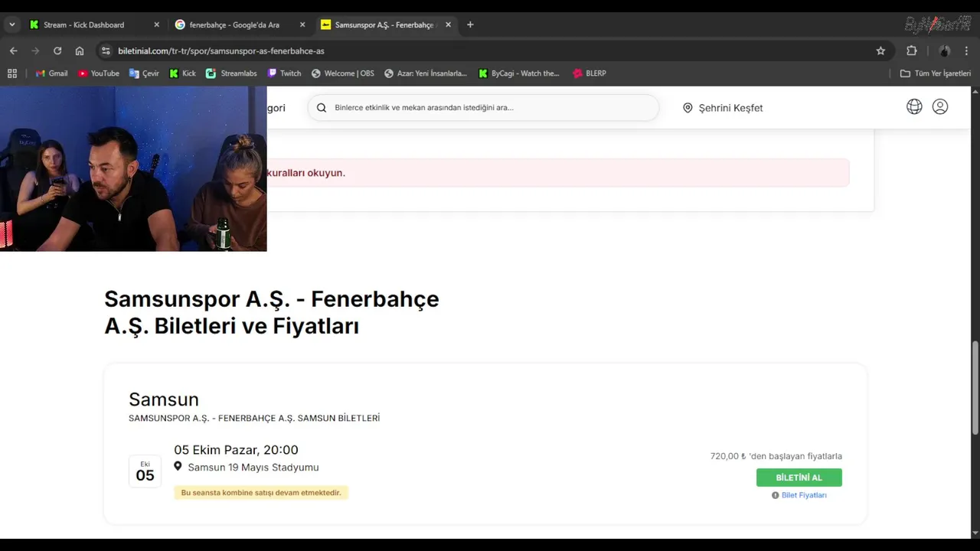Open the Welcome | OBS bookmark
Screen dimensions: 980x551
[x=343, y=73]
